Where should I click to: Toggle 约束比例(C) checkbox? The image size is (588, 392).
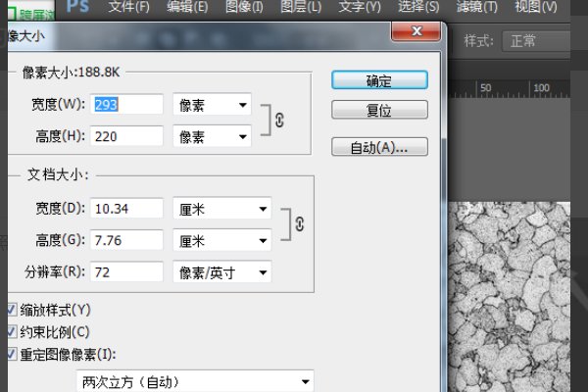click(12, 332)
